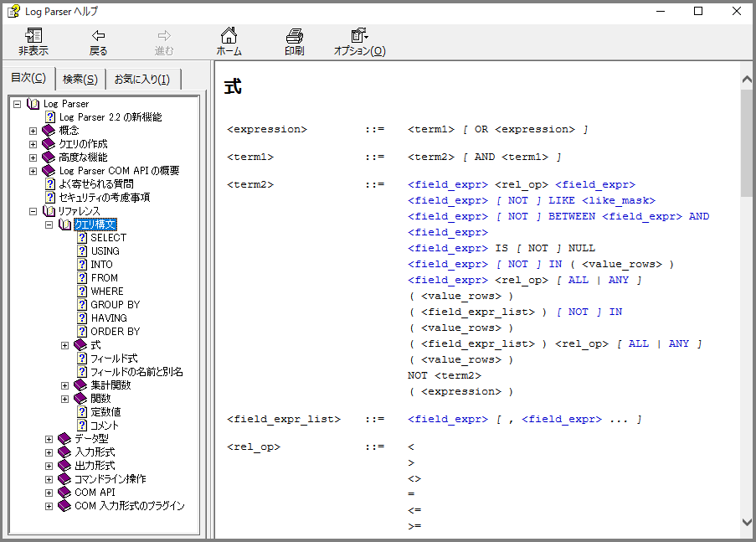This screenshot has height=542, width=756.
Task: Select the COM API book icon
Action: point(64,493)
